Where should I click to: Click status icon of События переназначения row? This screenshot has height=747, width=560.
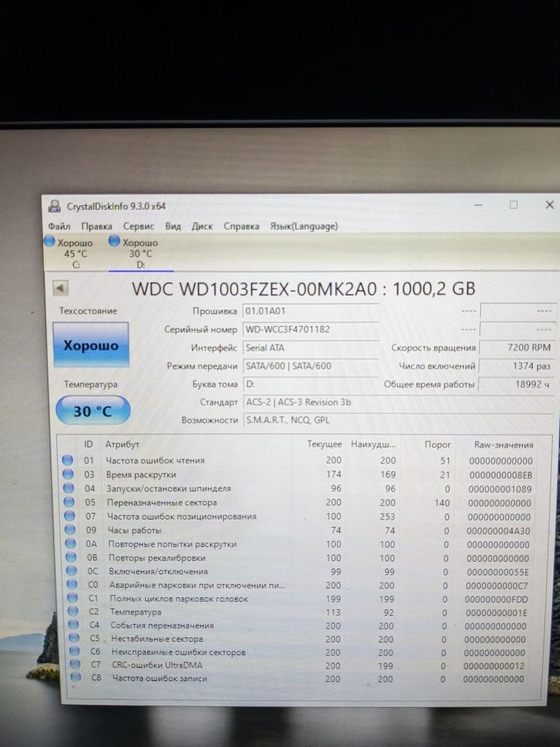pos(73,624)
